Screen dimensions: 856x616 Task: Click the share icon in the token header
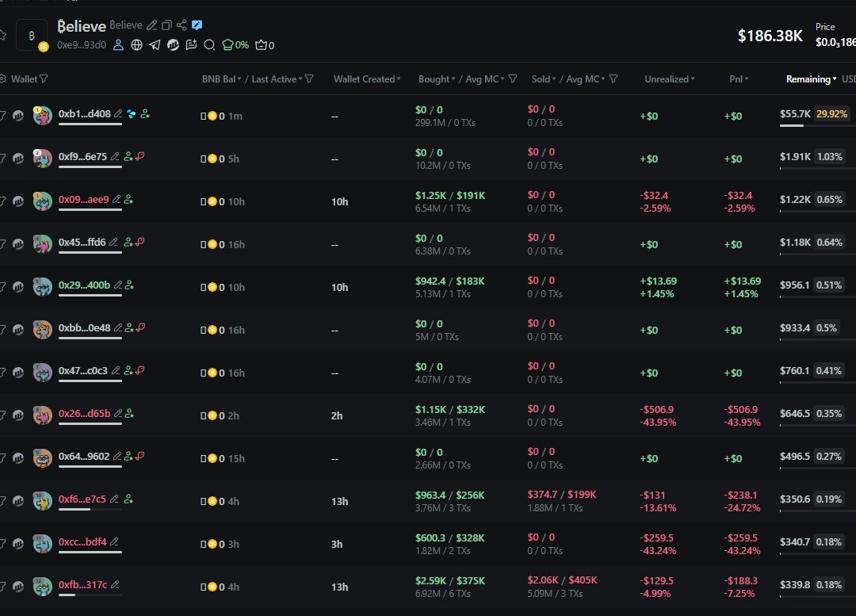pyautogui.click(x=182, y=25)
